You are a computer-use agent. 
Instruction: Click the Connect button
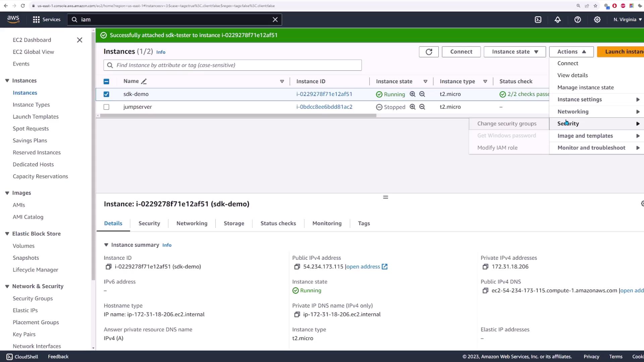[x=461, y=52]
